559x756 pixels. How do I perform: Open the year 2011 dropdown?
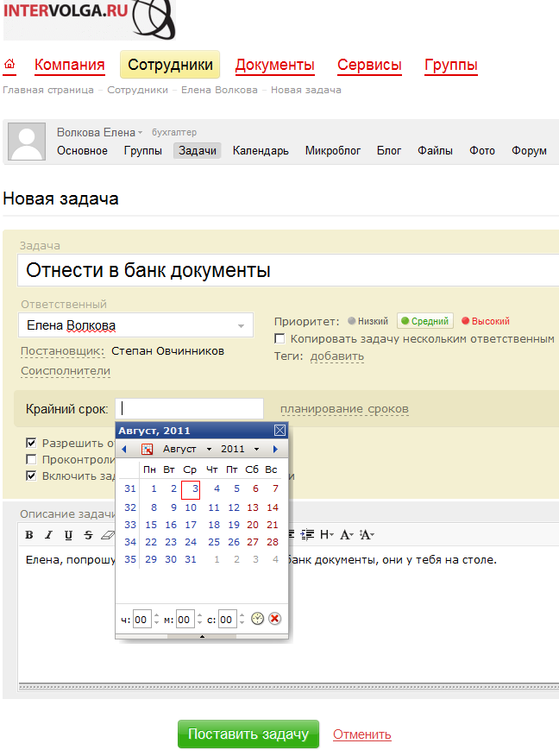(240, 449)
